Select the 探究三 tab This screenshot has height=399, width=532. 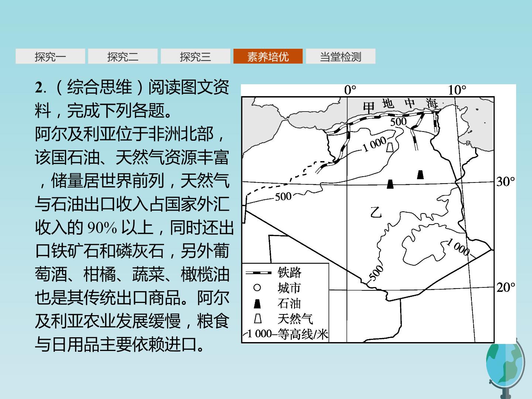pyautogui.click(x=195, y=57)
